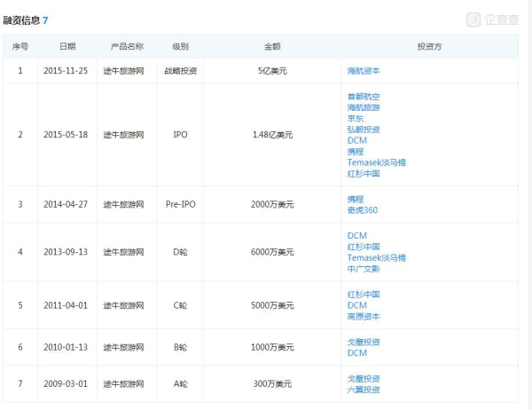
Task: Open investor link 京东
Action: point(356,119)
